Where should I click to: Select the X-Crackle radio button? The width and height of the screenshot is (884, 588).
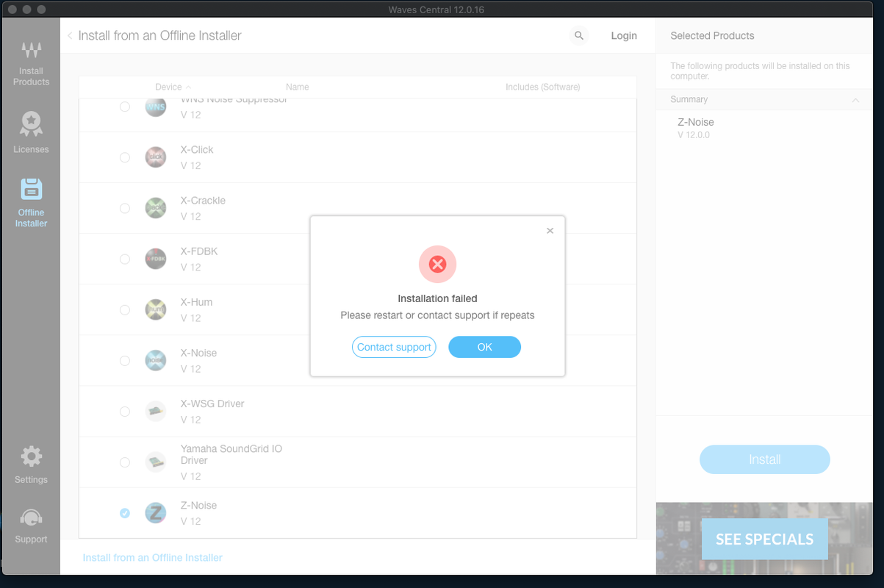pos(125,208)
